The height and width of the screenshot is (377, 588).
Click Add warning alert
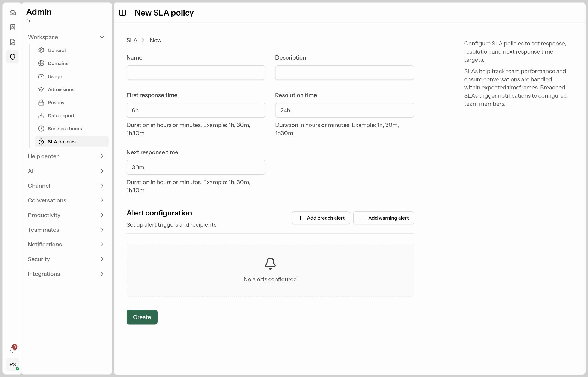coord(384,218)
